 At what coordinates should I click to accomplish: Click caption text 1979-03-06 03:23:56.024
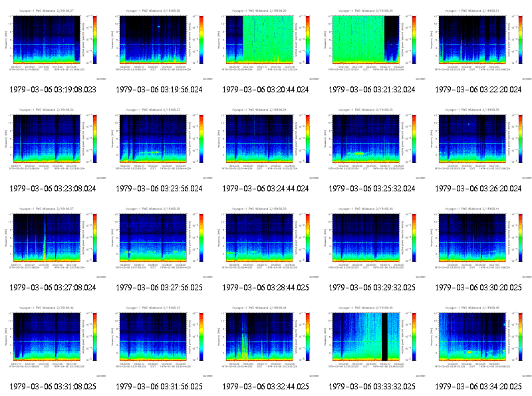tap(159, 189)
